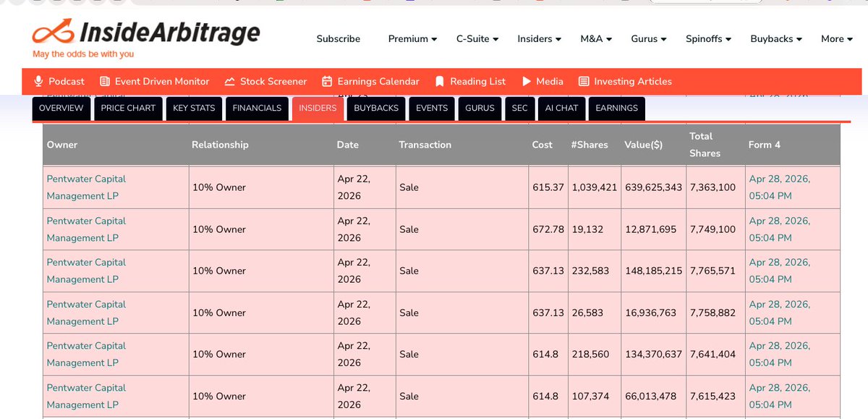The width and height of the screenshot is (868, 419).
Task: Open the AI CHAT tab
Action: (x=561, y=108)
